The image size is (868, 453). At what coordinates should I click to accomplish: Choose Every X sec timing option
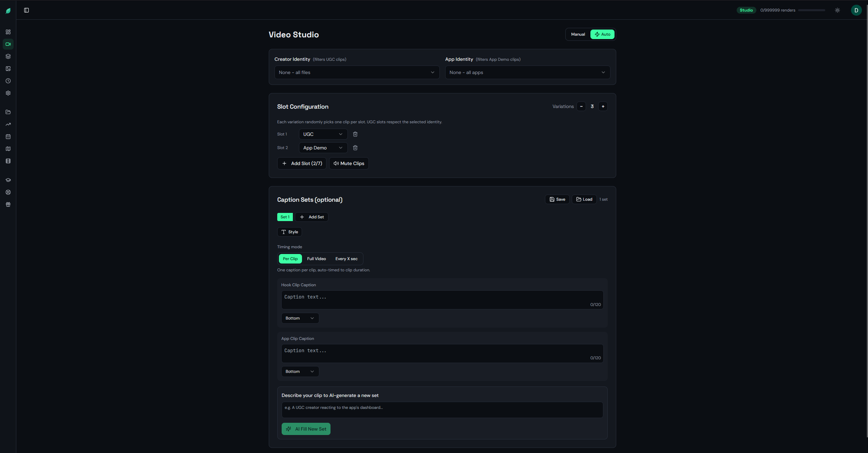(346, 259)
